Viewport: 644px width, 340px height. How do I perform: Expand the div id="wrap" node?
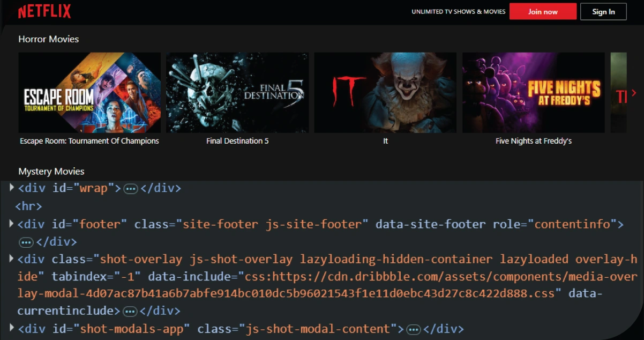click(12, 187)
